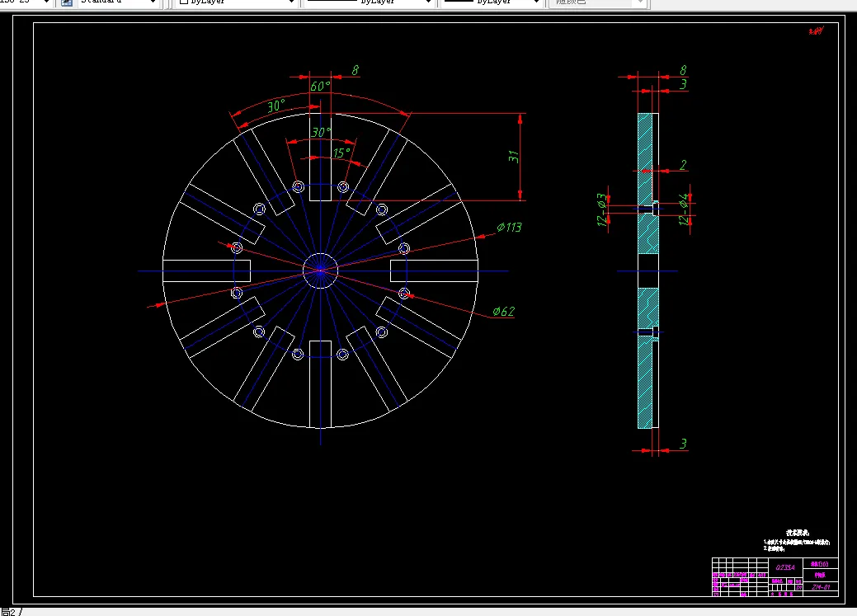Select the "30°" text directly above "15°"
Image resolution: width=857 pixels, height=616 pixels.
pyautogui.click(x=322, y=132)
